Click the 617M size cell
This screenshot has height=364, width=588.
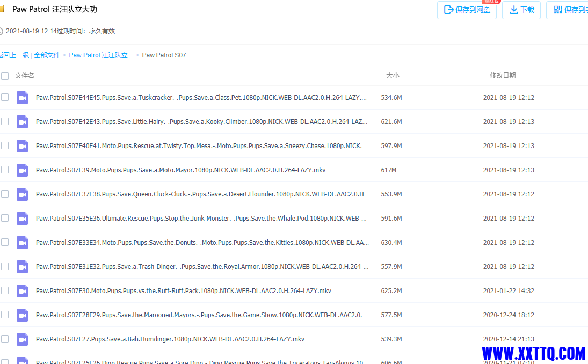(389, 170)
